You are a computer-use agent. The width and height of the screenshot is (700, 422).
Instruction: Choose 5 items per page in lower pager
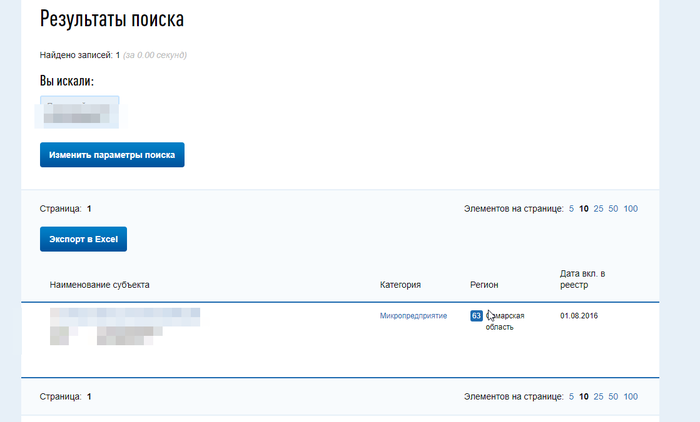(x=572, y=397)
